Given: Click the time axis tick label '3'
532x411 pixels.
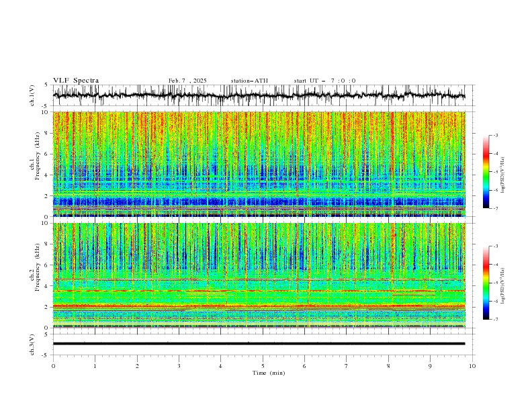Looking at the screenshot, I should click(179, 366).
